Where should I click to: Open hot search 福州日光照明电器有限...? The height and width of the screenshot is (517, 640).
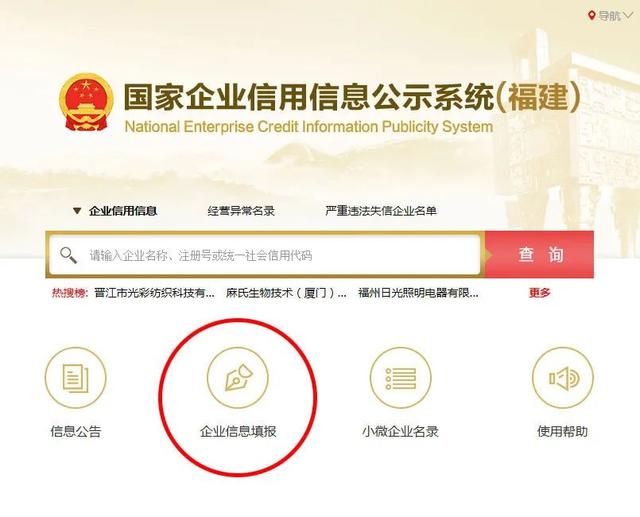coord(418,293)
